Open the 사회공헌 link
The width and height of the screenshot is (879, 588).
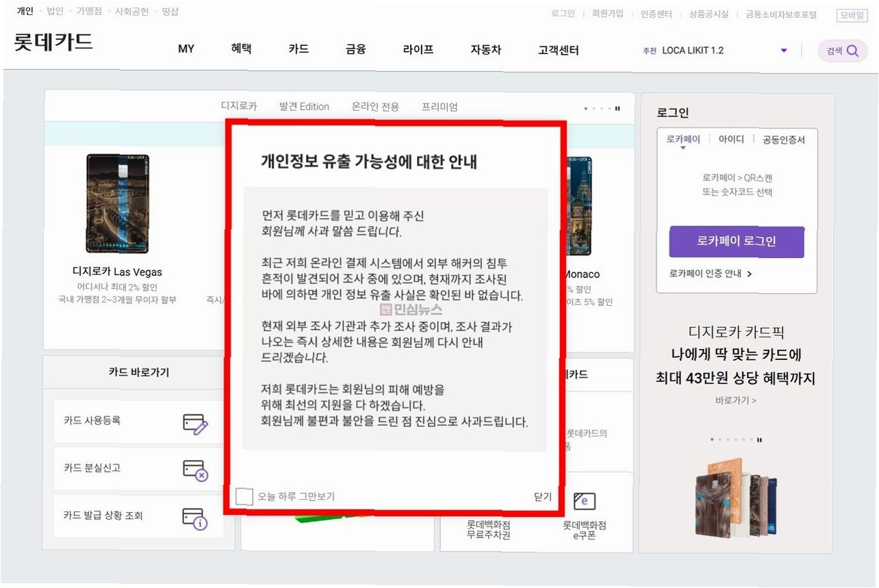point(132,12)
